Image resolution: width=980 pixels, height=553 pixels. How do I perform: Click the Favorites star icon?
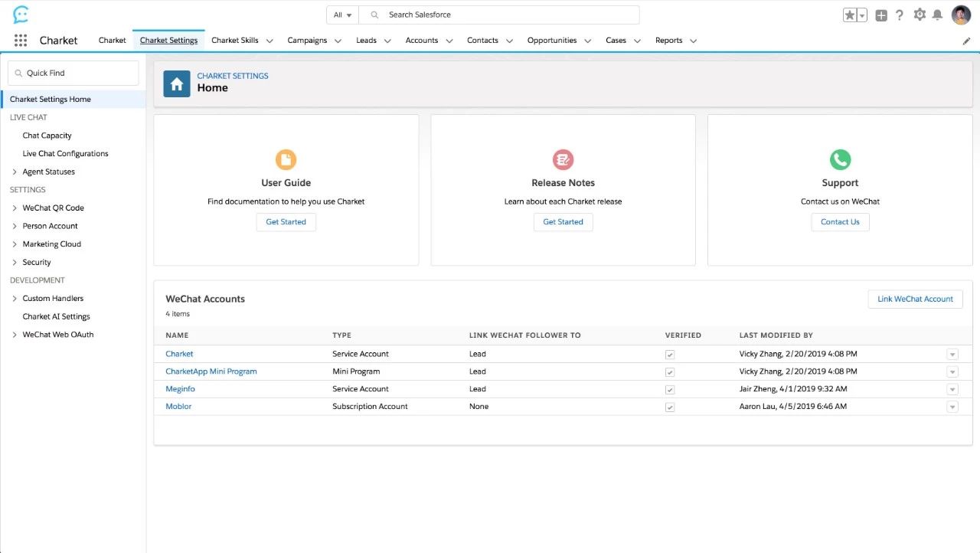pyautogui.click(x=850, y=15)
